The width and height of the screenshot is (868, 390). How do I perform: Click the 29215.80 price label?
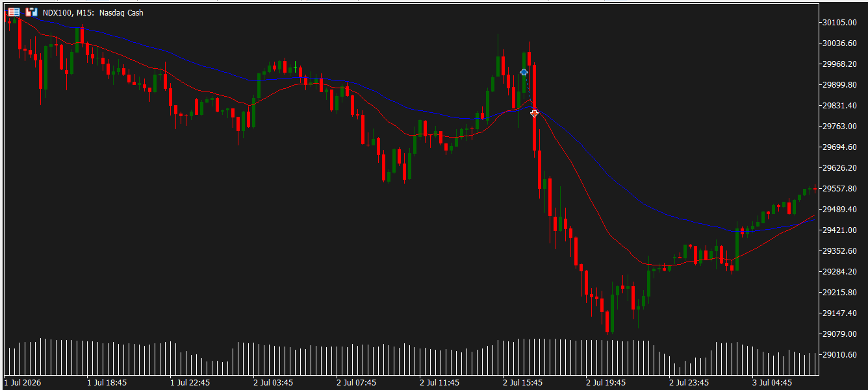840,293
